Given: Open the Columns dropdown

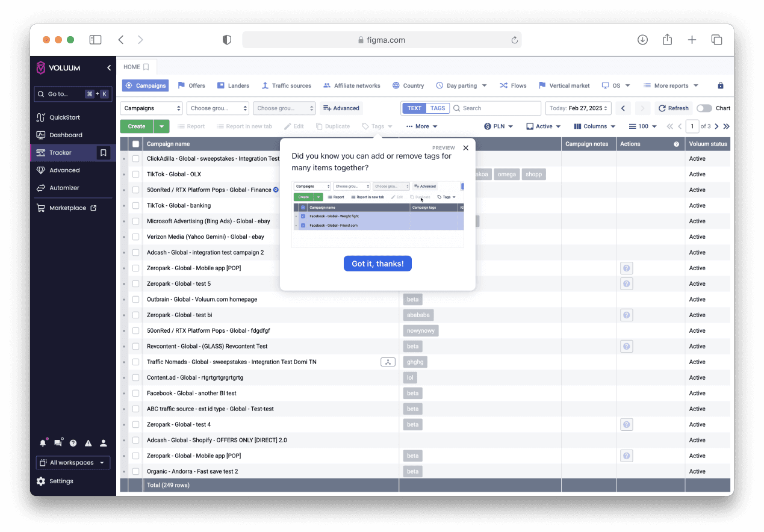Looking at the screenshot, I should click(595, 126).
